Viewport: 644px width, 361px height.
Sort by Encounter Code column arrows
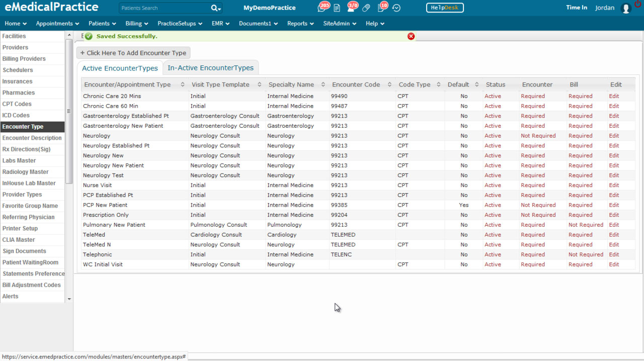tap(390, 84)
